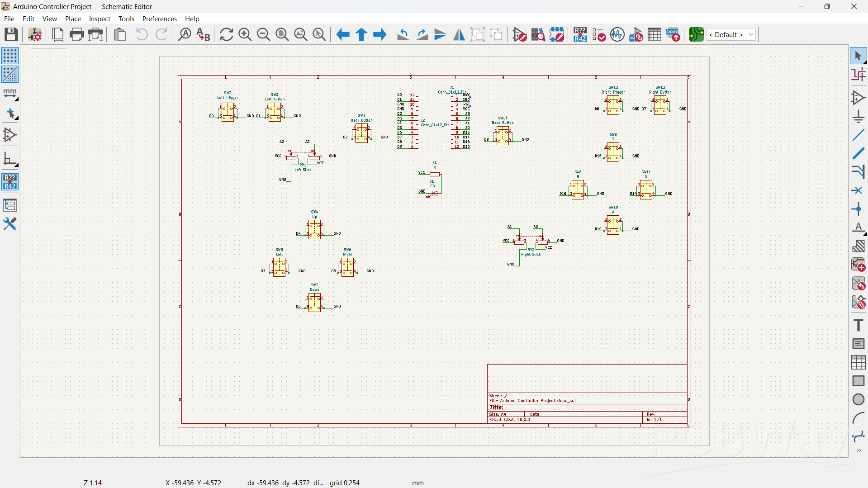The image size is (868, 488).
Task: Toggle properties manager panel
Action: (10, 224)
